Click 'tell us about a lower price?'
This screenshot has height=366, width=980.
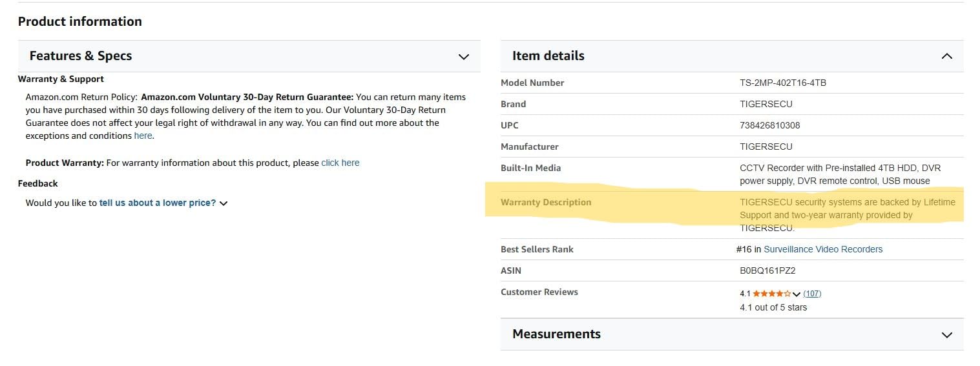point(158,203)
